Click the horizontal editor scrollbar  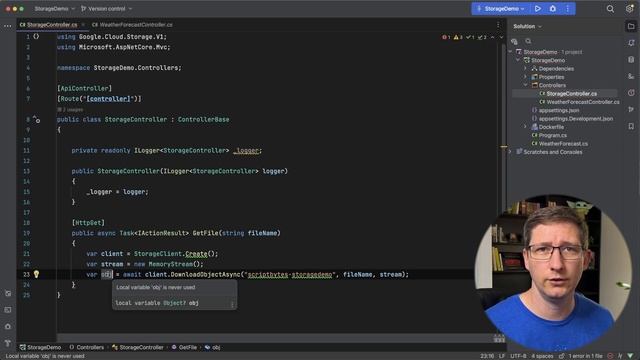pyautogui.click(x=274, y=338)
